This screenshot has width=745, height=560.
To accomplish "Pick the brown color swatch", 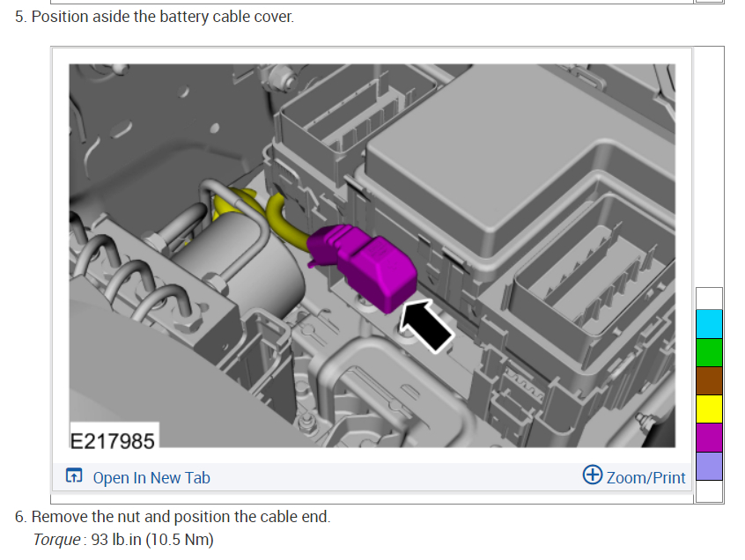I will [x=709, y=380].
